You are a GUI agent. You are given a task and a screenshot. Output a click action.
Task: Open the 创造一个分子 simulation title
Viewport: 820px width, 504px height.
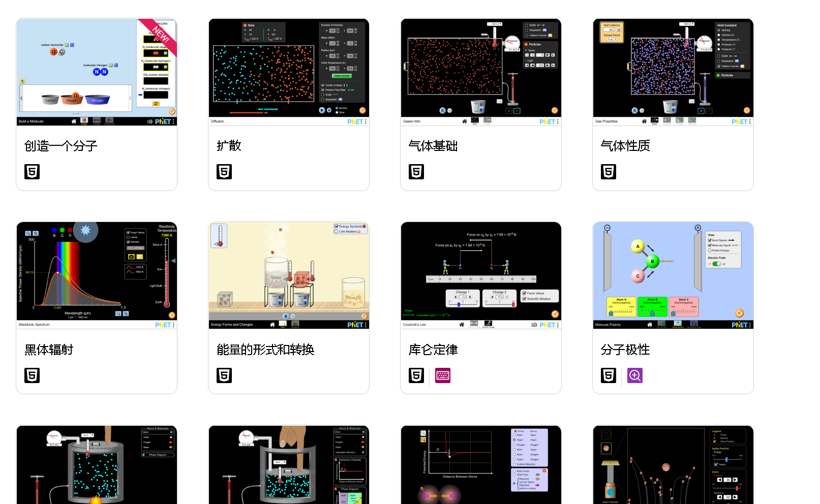[x=61, y=146]
